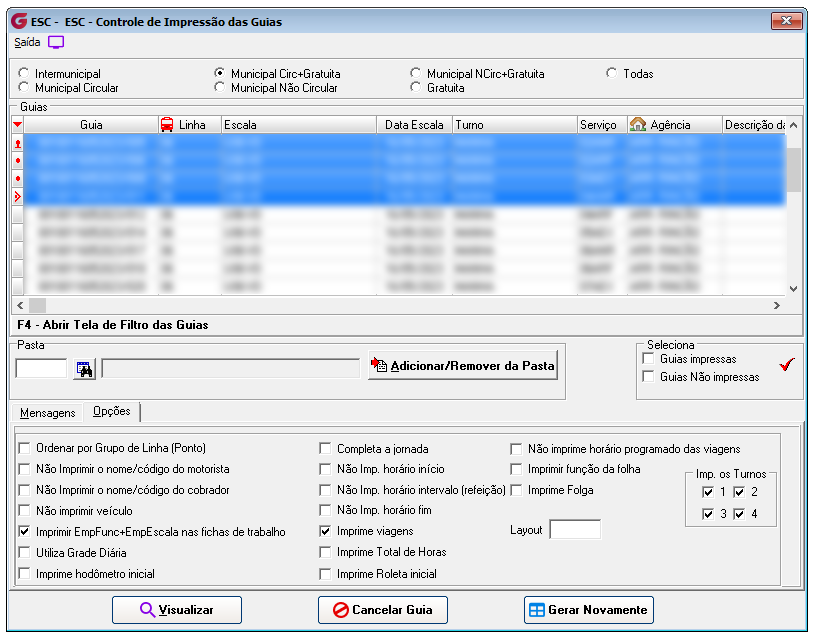Click grid horizontal scroll left arrow
Image resolution: width=814 pixels, height=639 pixels.
20,305
